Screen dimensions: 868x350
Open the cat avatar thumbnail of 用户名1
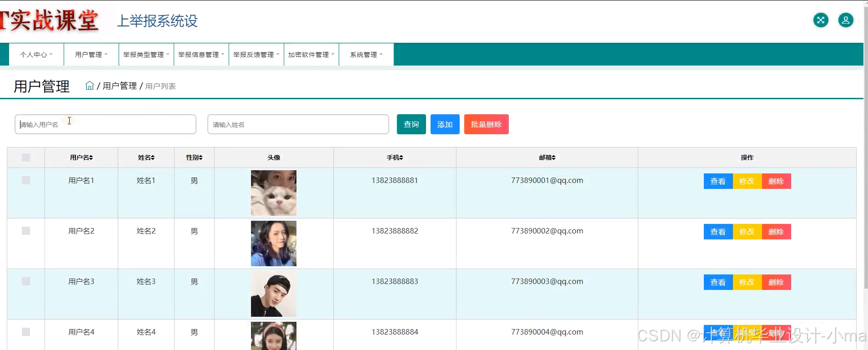coord(274,193)
